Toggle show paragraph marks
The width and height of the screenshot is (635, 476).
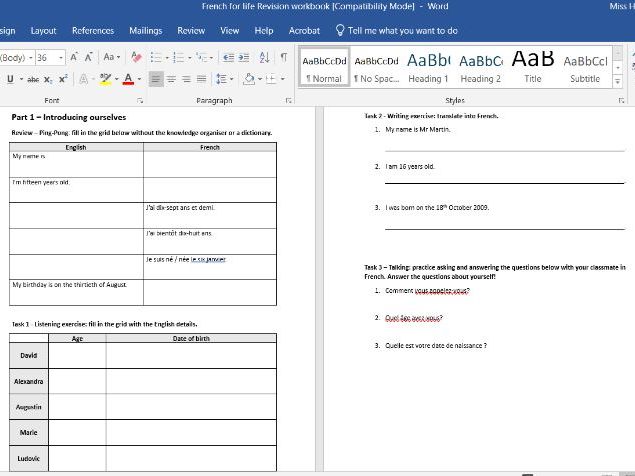tap(284, 58)
